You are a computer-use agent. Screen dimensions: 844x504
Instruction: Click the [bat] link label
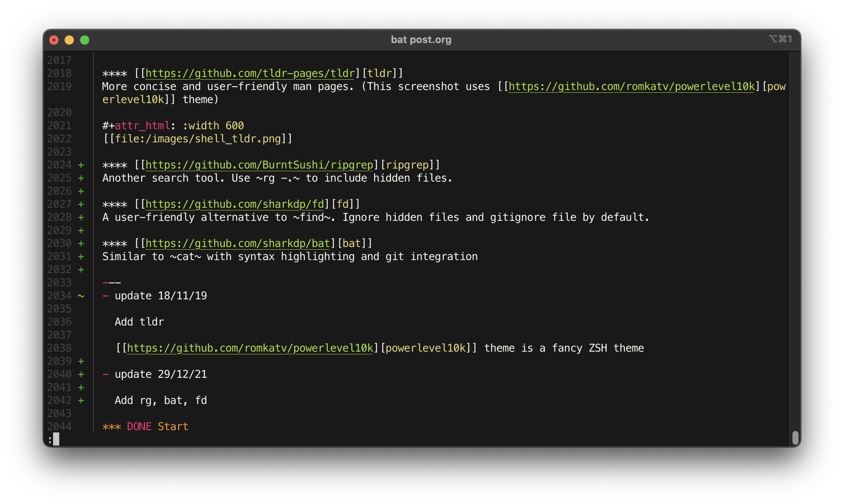point(352,243)
